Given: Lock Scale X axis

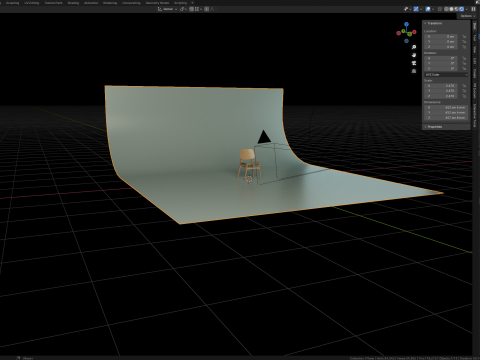Looking at the screenshot, I should pos(464,86).
